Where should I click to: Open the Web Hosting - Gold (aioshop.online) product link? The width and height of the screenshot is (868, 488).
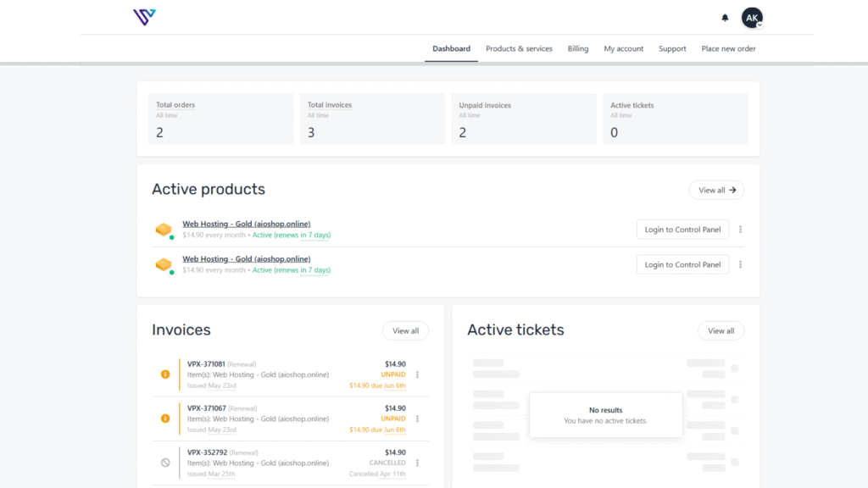[246, 223]
